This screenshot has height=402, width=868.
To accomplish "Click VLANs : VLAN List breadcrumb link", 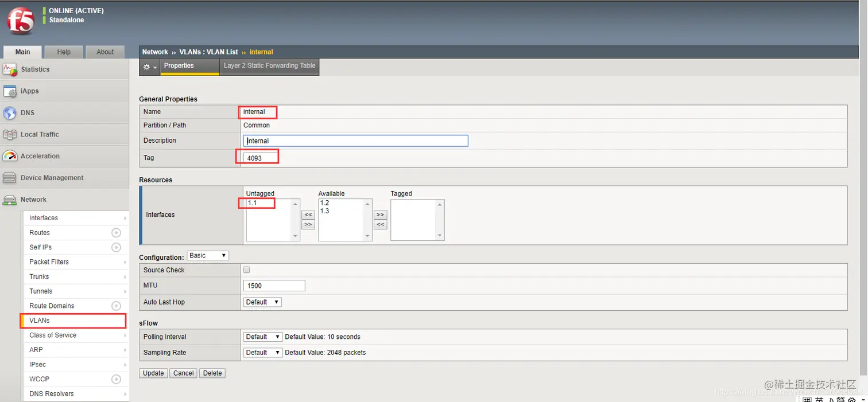I will (208, 52).
